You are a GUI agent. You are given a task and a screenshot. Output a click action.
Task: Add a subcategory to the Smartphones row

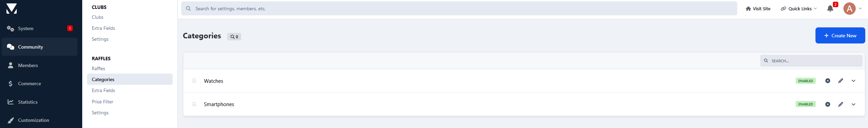[828, 104]
